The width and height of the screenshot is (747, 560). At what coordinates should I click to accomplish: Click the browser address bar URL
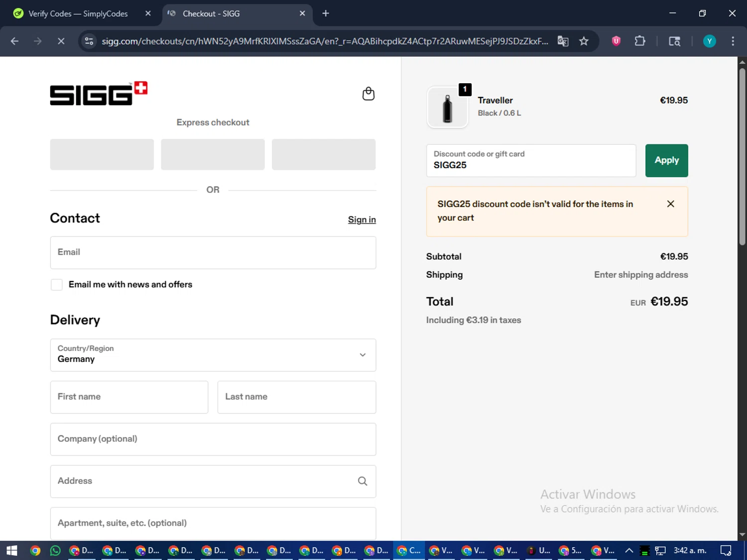tap(325, 41)
